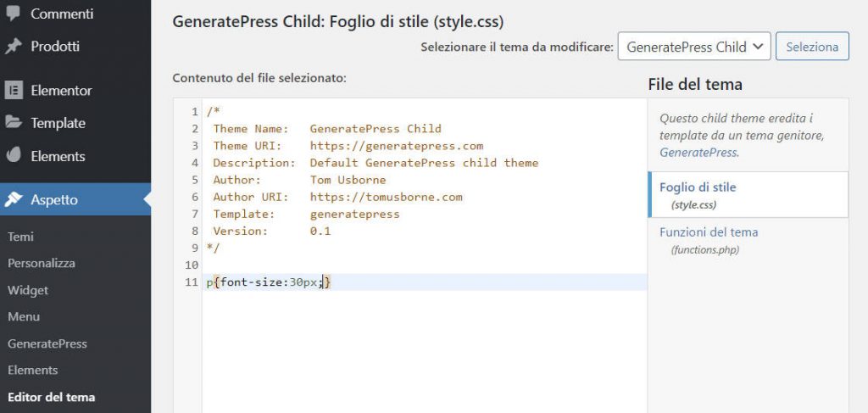
Task: Click the Seleziona button
Action: (x=812, y=47)
